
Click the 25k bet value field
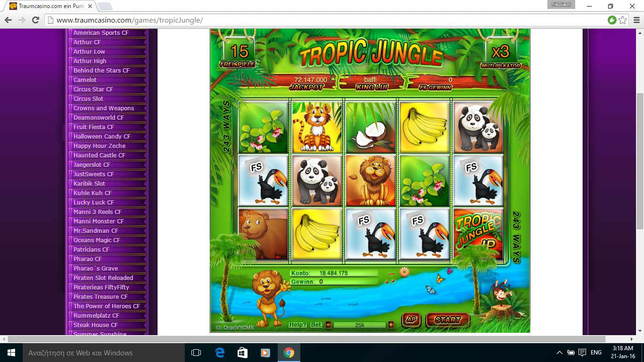point(360,325)
